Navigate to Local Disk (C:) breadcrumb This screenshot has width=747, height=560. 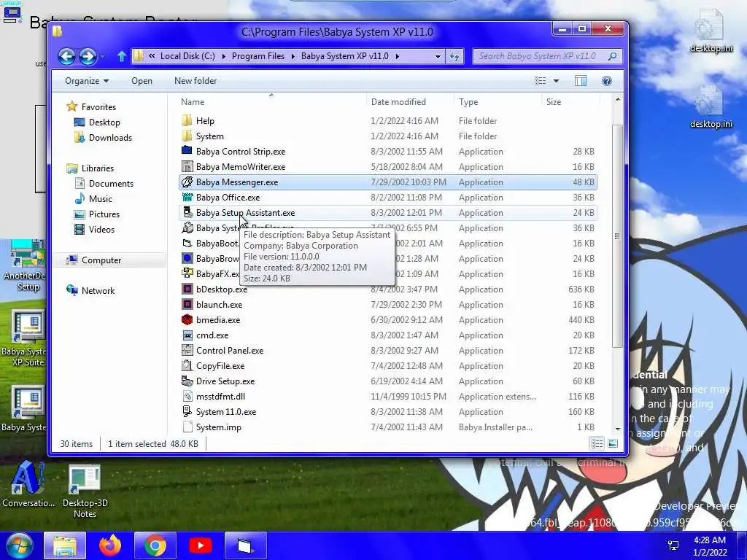[x=187, y=56]
